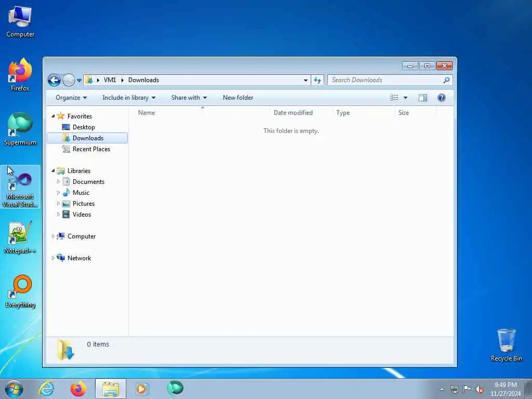Click the network tray icon
Image resolution: width=532 pixels, height=399 pixels.
454,389
